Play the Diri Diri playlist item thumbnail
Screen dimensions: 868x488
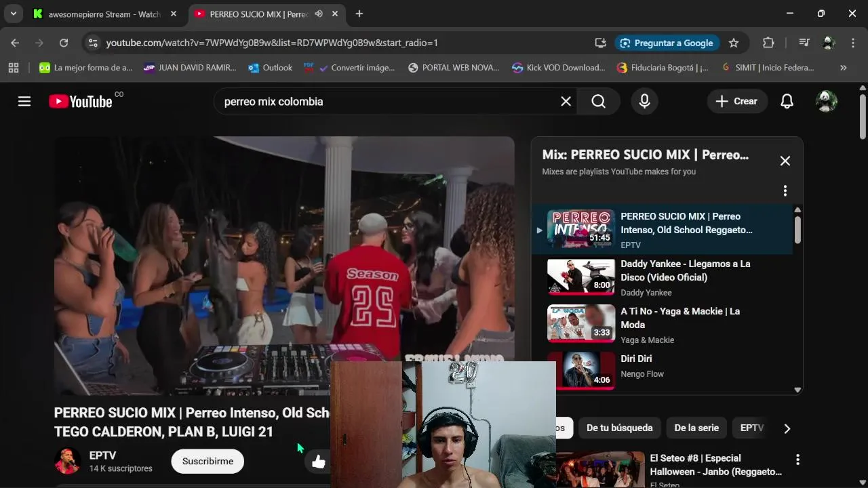pyautogui.click(x=581, y=371)
